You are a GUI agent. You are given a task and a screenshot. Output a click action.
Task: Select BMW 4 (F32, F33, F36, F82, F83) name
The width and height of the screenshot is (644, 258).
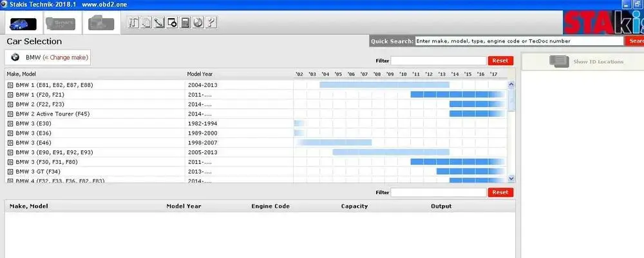click(60, 180)
